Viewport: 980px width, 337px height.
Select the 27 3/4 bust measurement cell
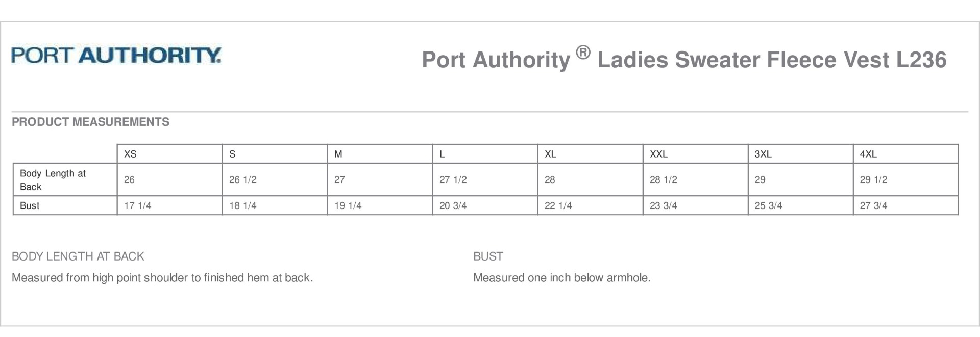point(874,205)
